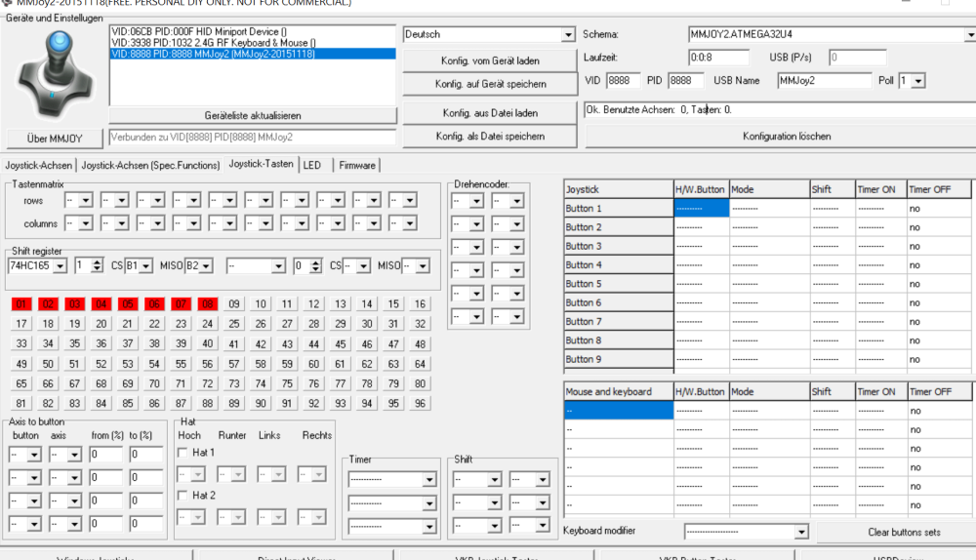Enable the Hat 1 checkbox

pyautogui.click(x=183, y=453)
